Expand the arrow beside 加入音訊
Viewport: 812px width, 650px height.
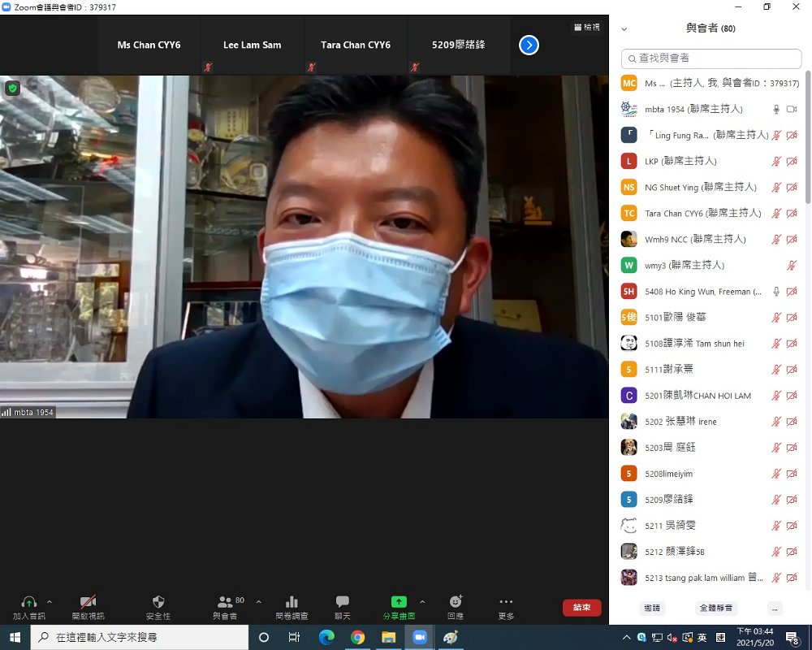pyautogui.click(x=50, y=602)
